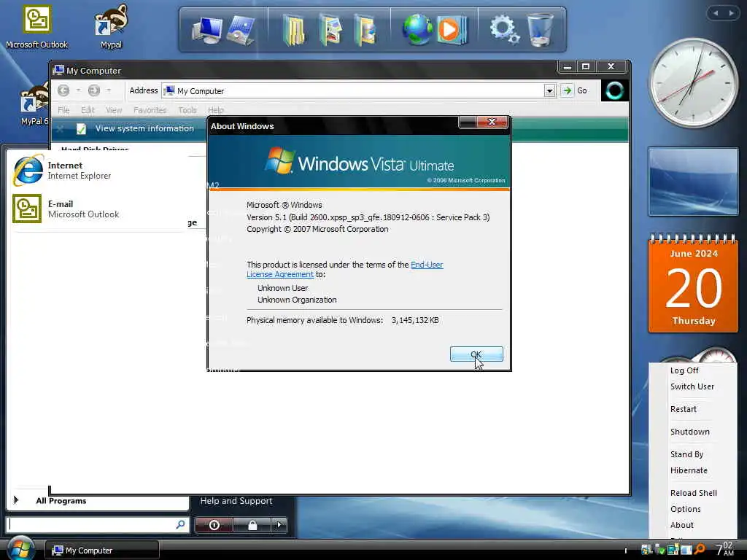Click OK in About Windows dialog
The height and width of the screenshot is (560, 747).
coord(476,354)
